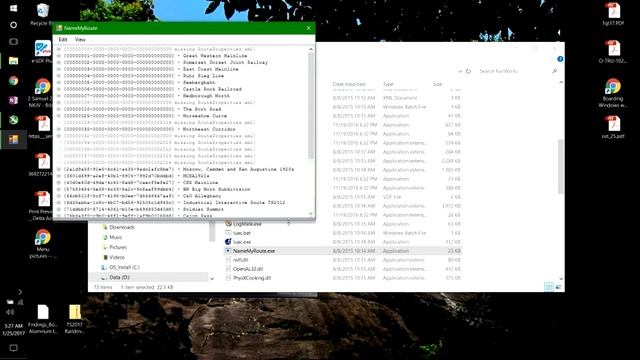Expand the Somerset Dorset Joint Railway node

tap(59, 62)
